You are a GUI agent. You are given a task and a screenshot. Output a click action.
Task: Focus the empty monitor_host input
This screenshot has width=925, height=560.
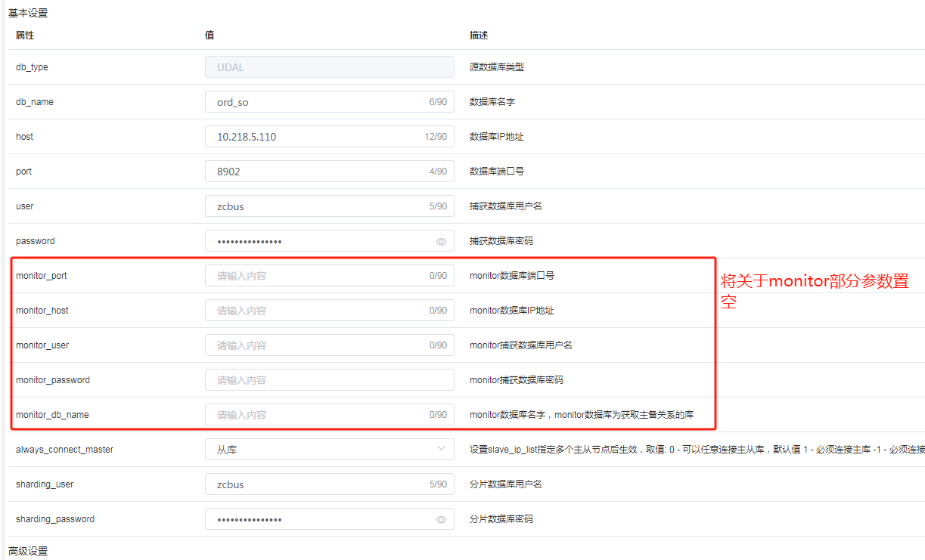point(318,311)
